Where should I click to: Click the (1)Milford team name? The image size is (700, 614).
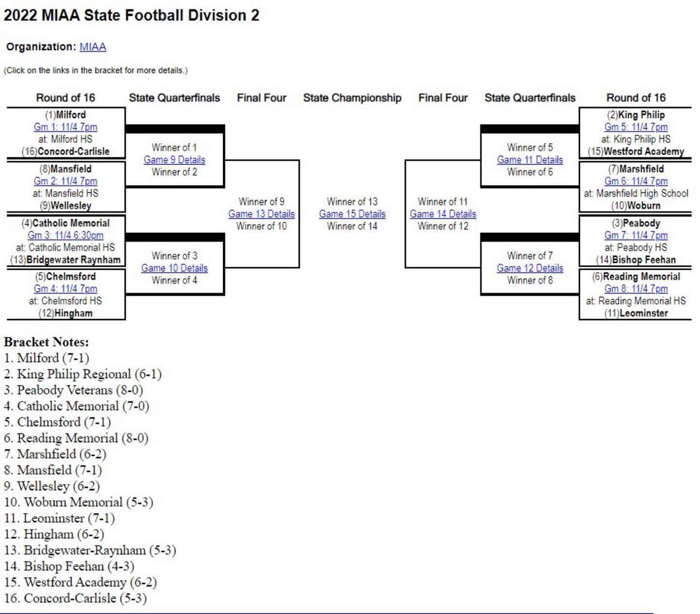66,115
